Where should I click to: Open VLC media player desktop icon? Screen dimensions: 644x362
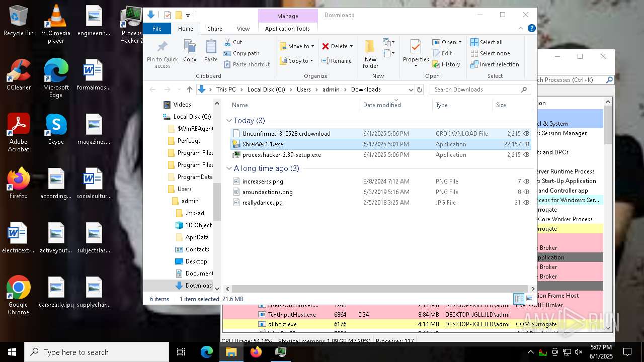pyautogui.click(x=56, y=24)
